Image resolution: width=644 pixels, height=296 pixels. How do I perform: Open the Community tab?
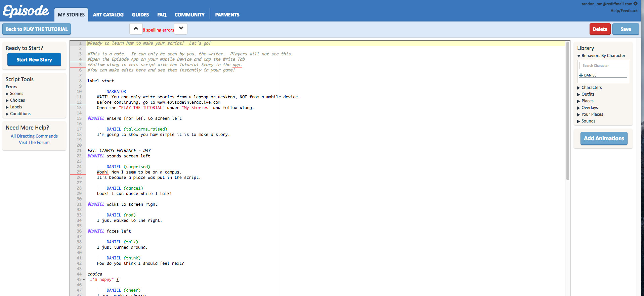189,15
